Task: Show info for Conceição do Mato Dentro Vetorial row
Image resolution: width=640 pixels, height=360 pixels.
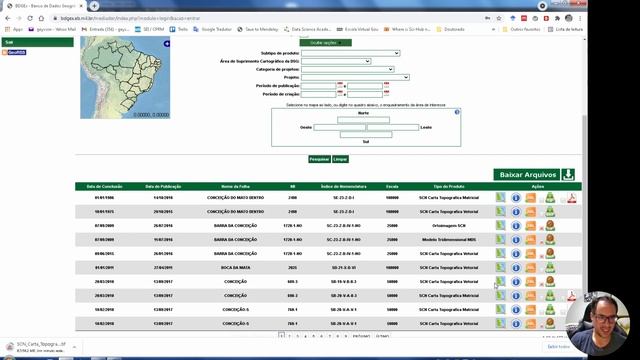Action: 516,212
